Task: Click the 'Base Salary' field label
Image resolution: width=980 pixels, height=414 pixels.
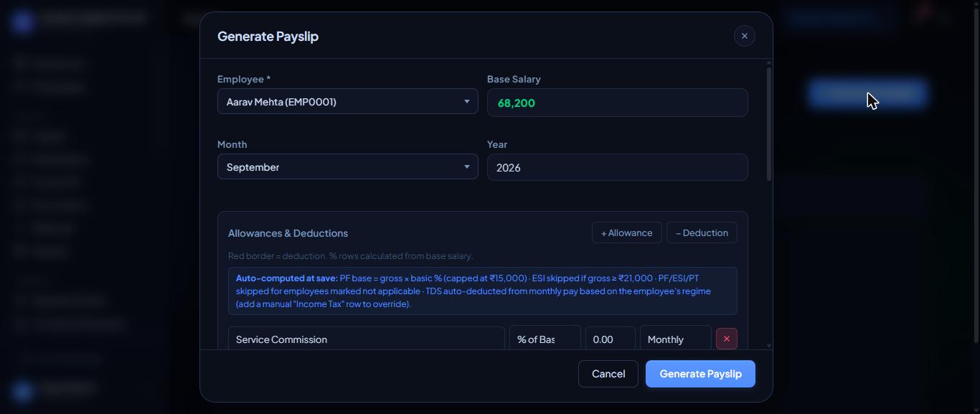Action: coord(514,79)
